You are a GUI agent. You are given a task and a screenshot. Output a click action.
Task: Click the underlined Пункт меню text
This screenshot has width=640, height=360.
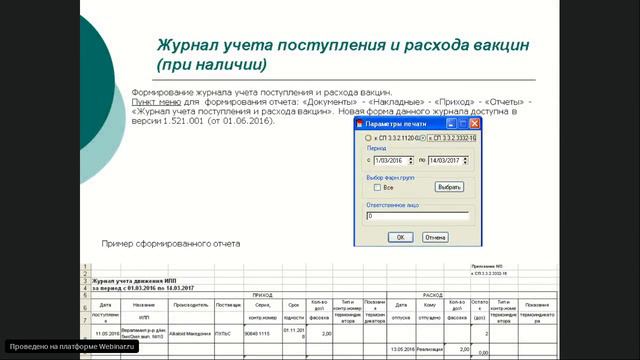(x=156, y=102)
